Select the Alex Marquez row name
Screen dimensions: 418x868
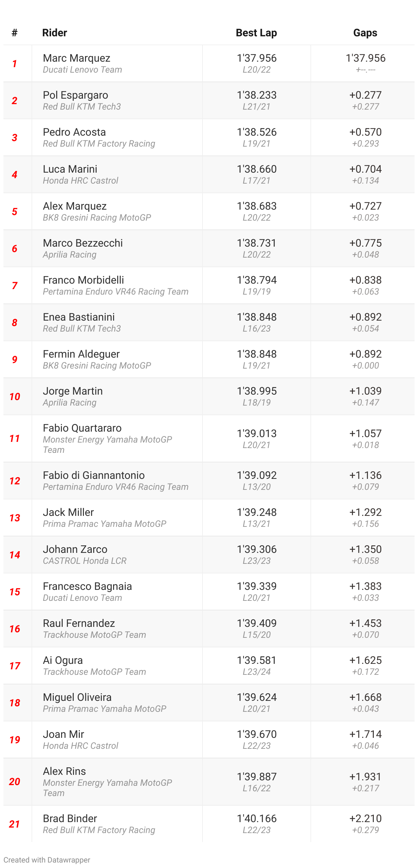(x=75, y=206)
